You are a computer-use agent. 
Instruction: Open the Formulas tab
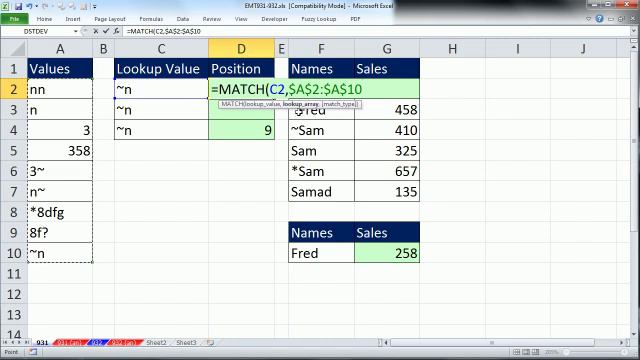coord(151,19)
